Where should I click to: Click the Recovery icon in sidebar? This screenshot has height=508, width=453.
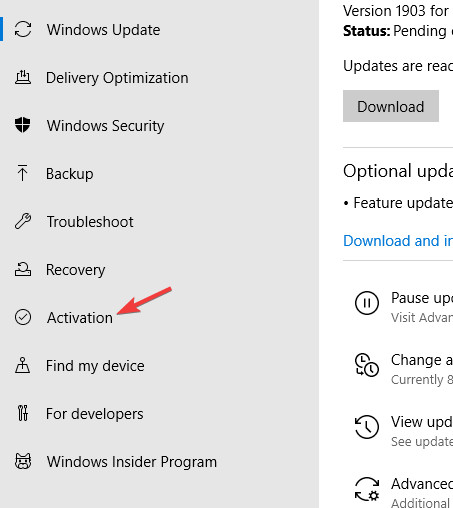tap(23, 269)
